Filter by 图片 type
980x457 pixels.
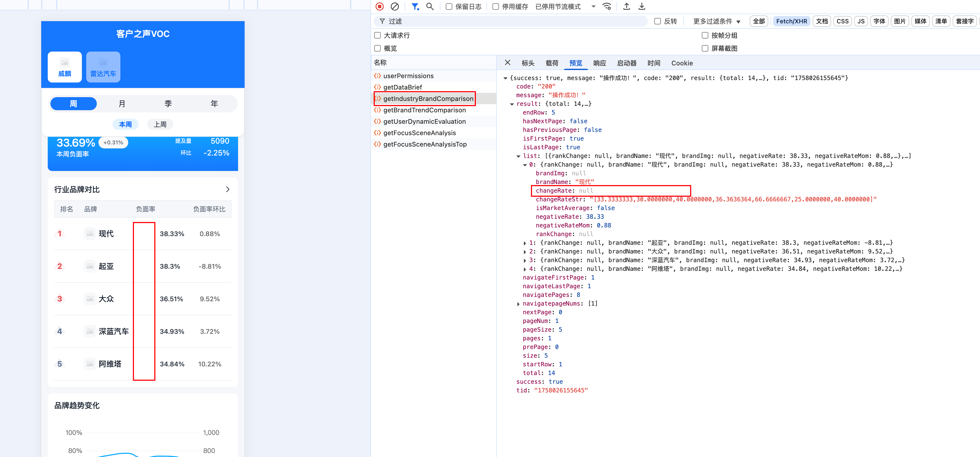pos(900,21)
